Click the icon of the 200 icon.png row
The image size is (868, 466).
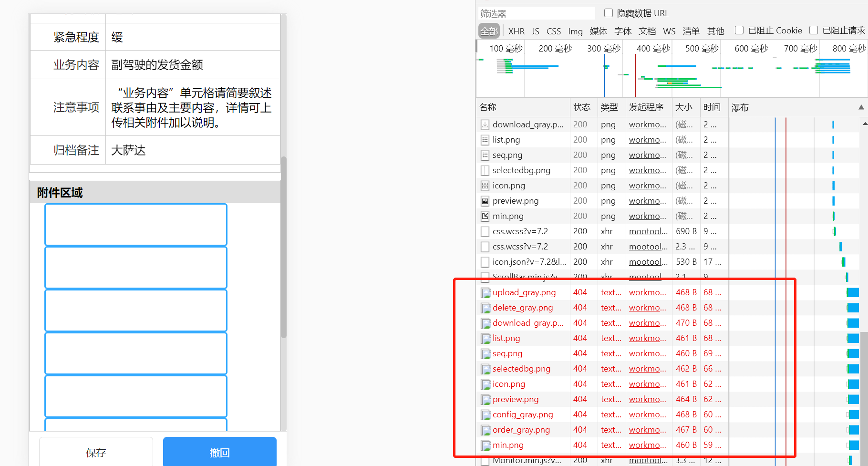tap(485, 186)
